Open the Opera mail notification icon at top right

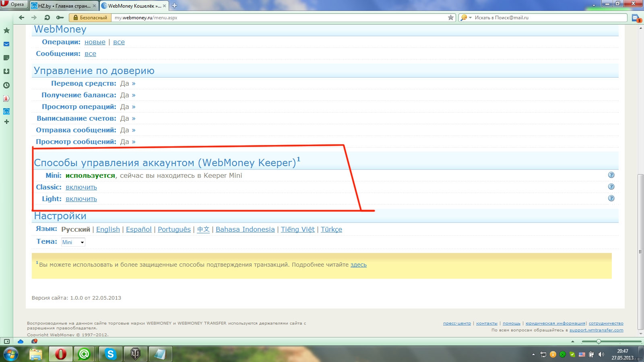click(x=636, y=18)
